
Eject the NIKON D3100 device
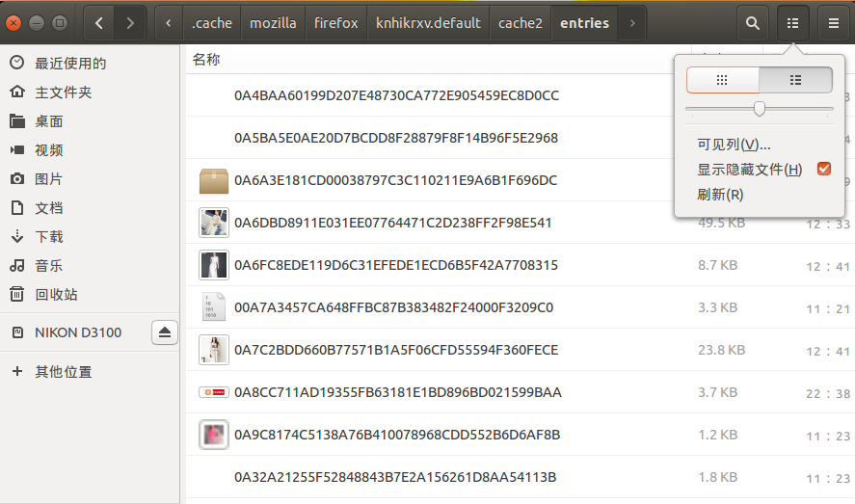[x=165, y=332]
